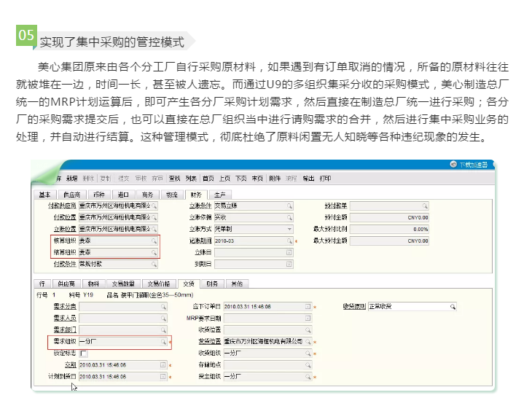Switch to 供应商 tab beside 基本
The height and width of the screenshot is (414, 532).
pyautogui.click(x=72, y=195)
